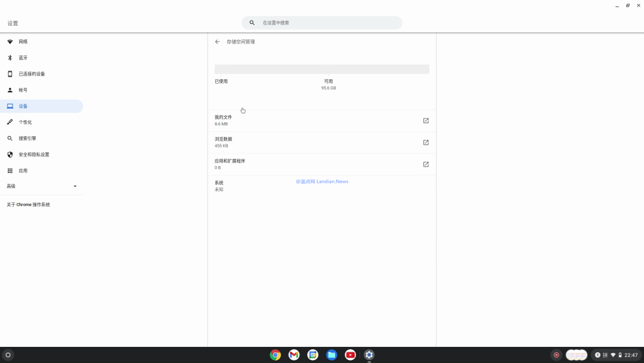This screenshot has height=363, width=644.
Task: Open the recent screenshots preview on shelf
Action: point(576,355)
